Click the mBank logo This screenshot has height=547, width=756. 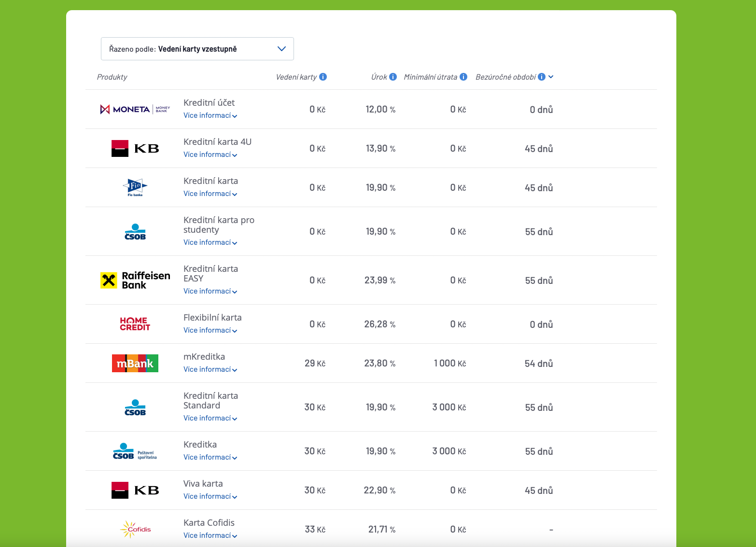coord(135,363)
